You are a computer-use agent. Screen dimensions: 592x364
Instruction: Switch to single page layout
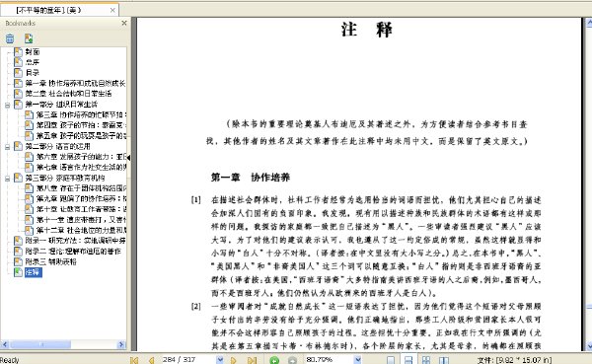(391, 360)
